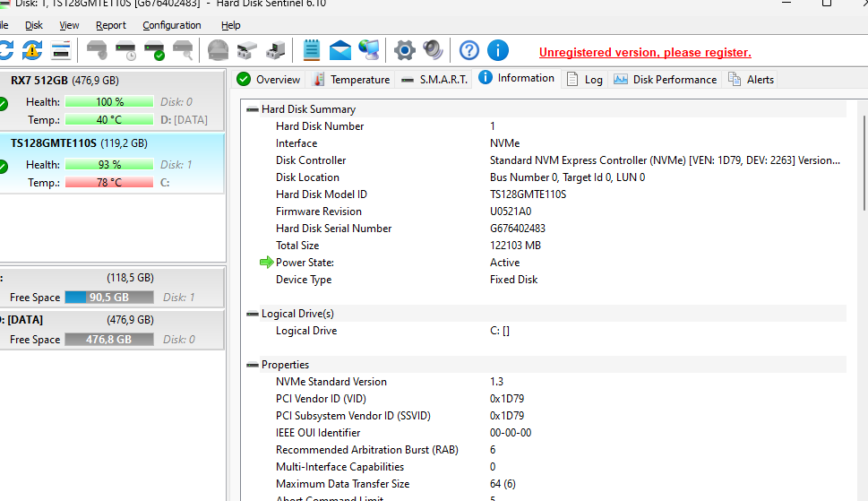The width and height of the screenshot is (868, 501).
Task: Collapse the Hard Disk Summary section
Action: point(252,109)
